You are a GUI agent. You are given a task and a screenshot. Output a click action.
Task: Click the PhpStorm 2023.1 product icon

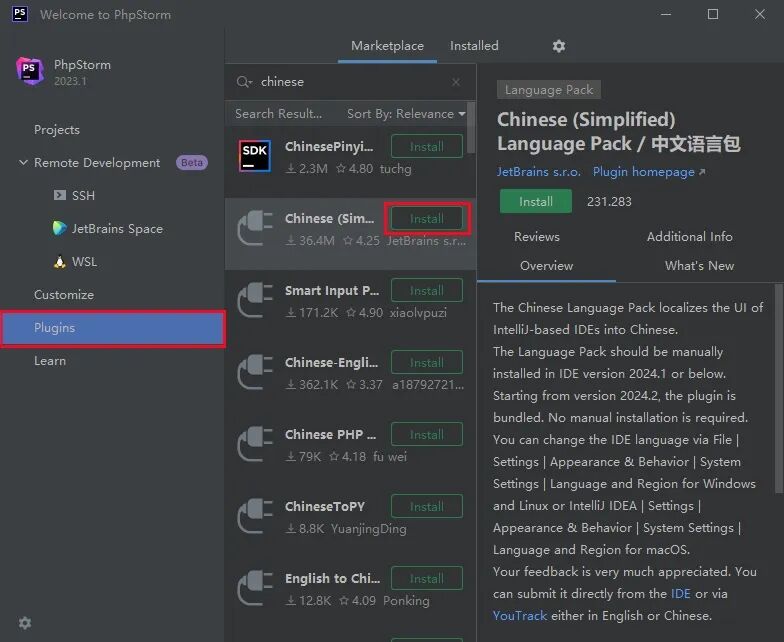pyautogui.click(x=30, y=71)
